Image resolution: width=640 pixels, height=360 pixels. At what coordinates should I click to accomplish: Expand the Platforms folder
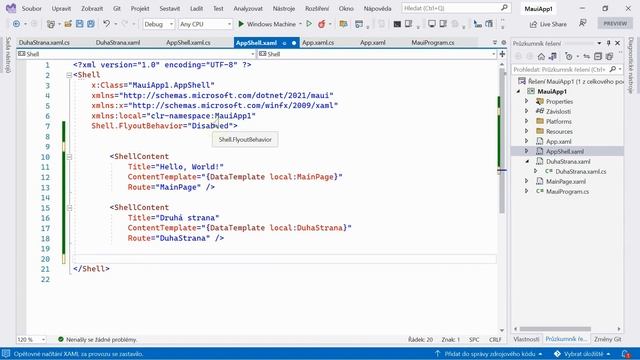tap(527, 121)
